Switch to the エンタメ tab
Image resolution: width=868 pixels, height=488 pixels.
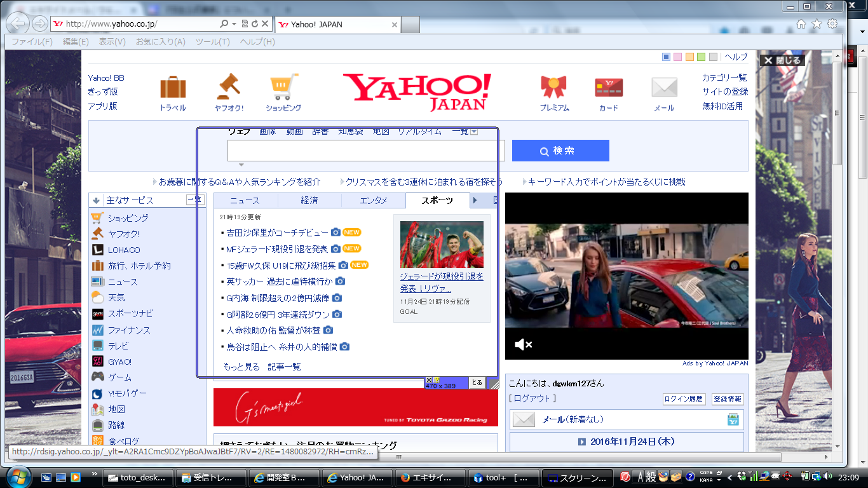pyautogui.click(x=374, y=200)
